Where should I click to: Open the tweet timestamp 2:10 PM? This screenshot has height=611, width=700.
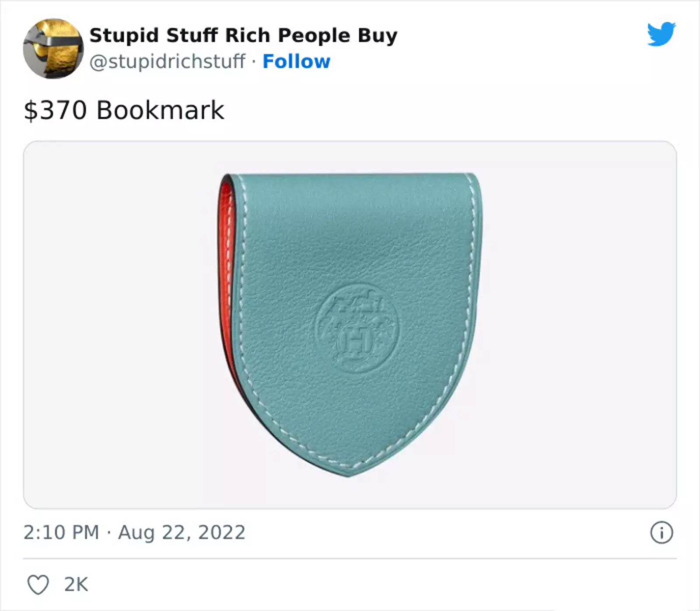pos(61,532)
